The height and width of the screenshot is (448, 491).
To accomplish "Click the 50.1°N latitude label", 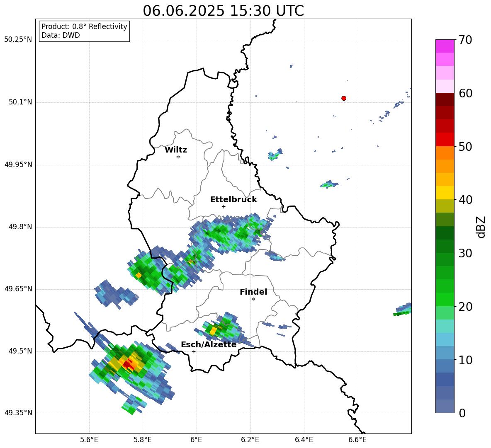I will tap(20, 102).
